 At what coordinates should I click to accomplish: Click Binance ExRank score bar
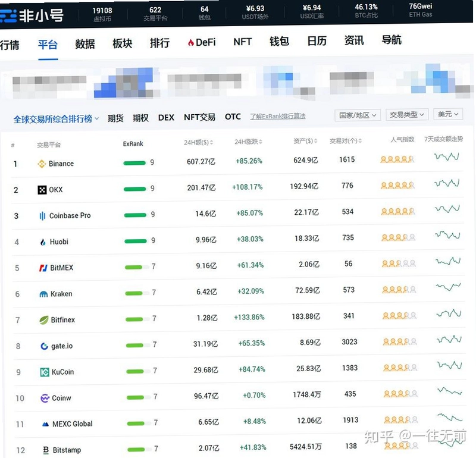134,163
